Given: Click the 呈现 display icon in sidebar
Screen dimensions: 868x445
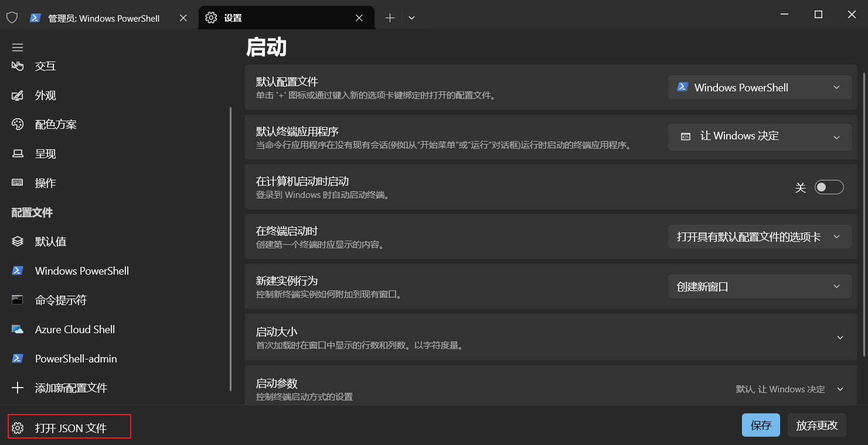Looking at the screenshot, I should pyautogui.click(x=18, y=154).
